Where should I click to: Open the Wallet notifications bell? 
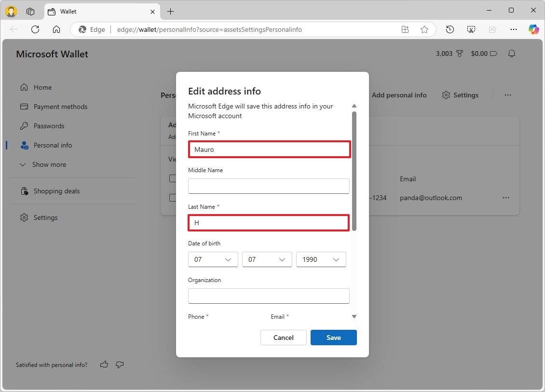(512, 54)
